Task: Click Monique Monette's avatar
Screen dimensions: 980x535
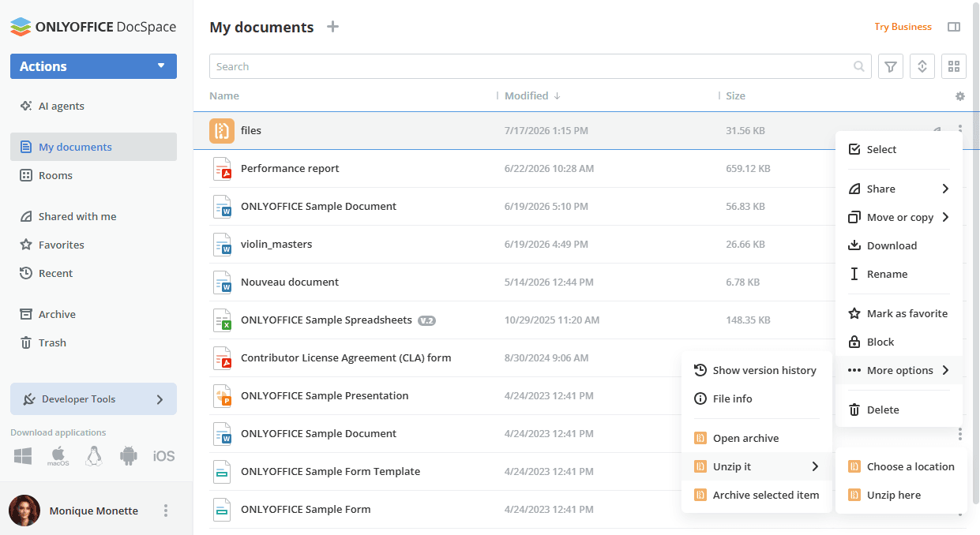Action: (x=24, y=511)
